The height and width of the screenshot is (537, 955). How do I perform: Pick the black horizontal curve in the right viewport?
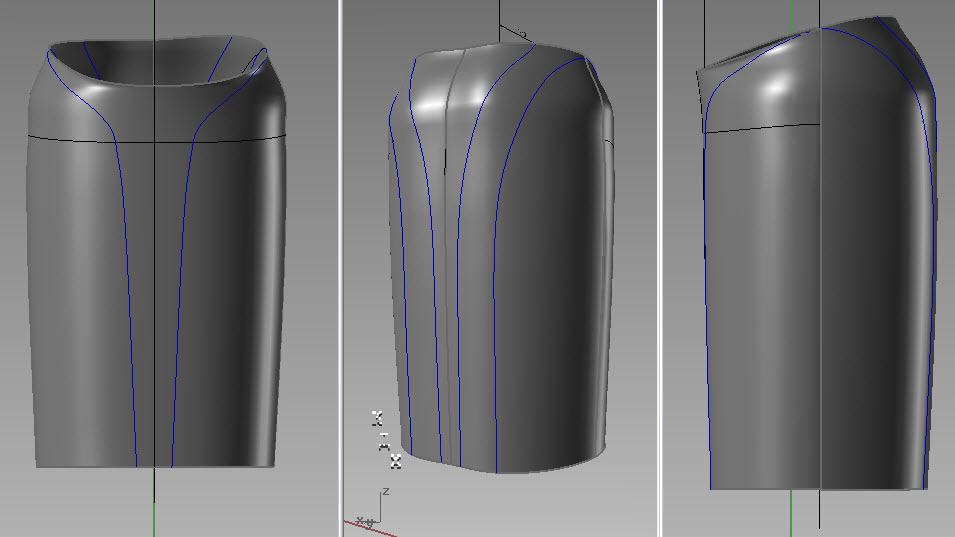click(x=761, y=128)
